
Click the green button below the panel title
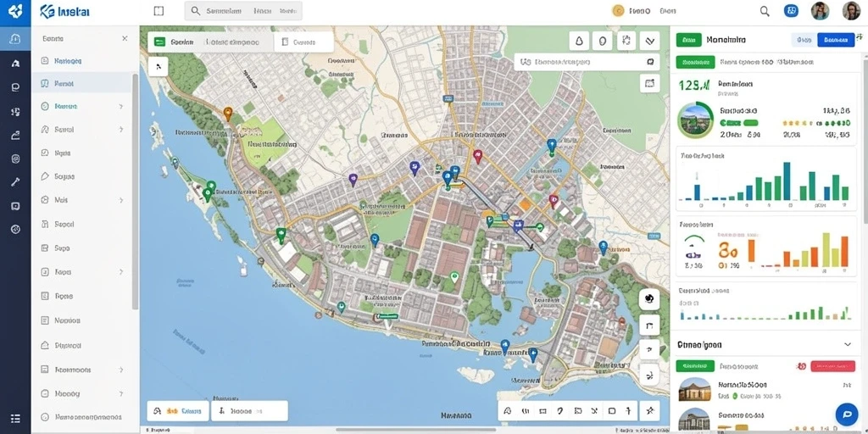(695, 62)
